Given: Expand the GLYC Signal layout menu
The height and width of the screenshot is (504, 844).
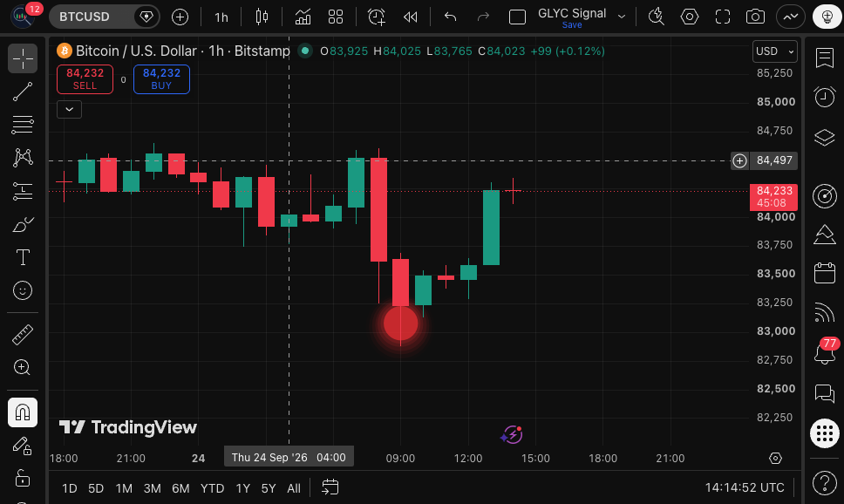Looking at the screenshot, I should (622, 17).
